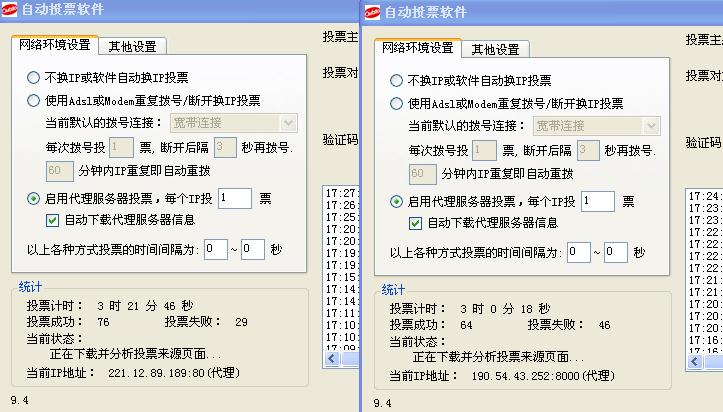Click 投票成功 value 64 in right window
The image size is (723, 412).
click(466, 325)
